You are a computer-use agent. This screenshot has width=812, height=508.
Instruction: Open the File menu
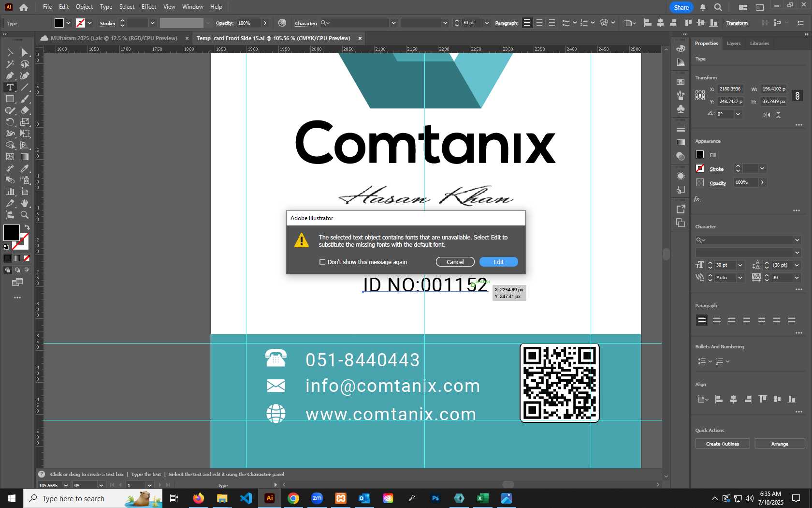47,7
